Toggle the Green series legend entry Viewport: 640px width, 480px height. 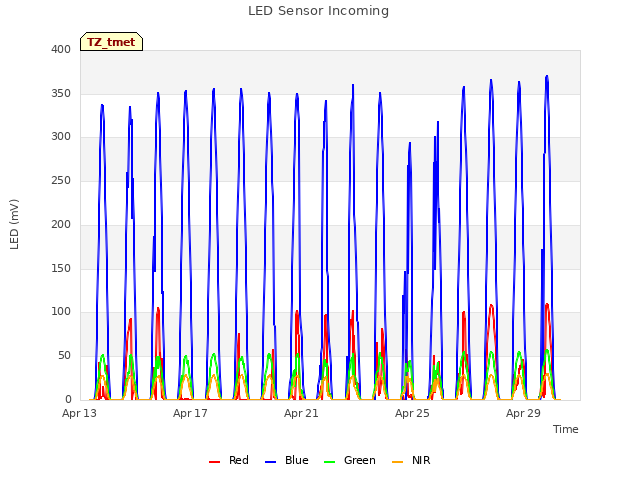[x=349, y=460]
